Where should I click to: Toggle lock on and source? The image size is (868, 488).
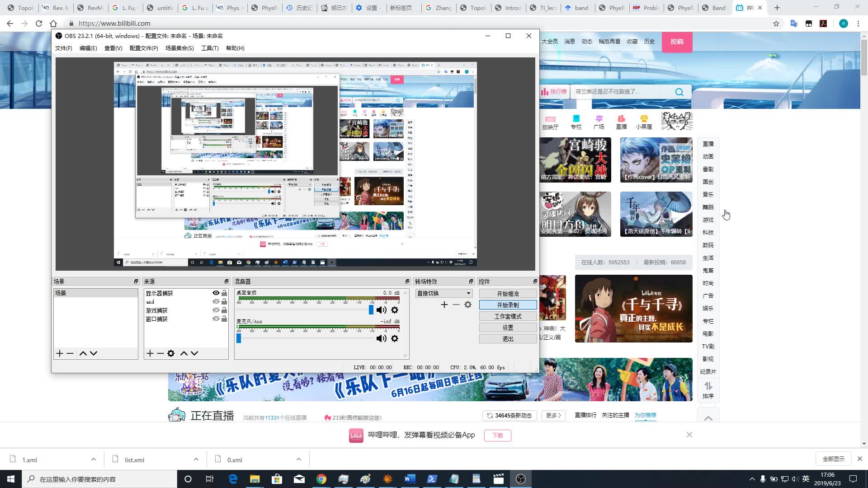[224, 302]
